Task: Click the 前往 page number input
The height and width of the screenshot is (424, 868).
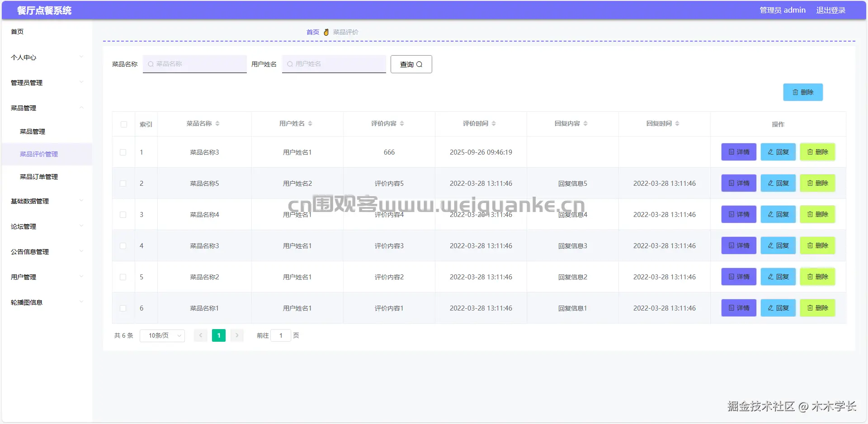Action: (281, 335)
